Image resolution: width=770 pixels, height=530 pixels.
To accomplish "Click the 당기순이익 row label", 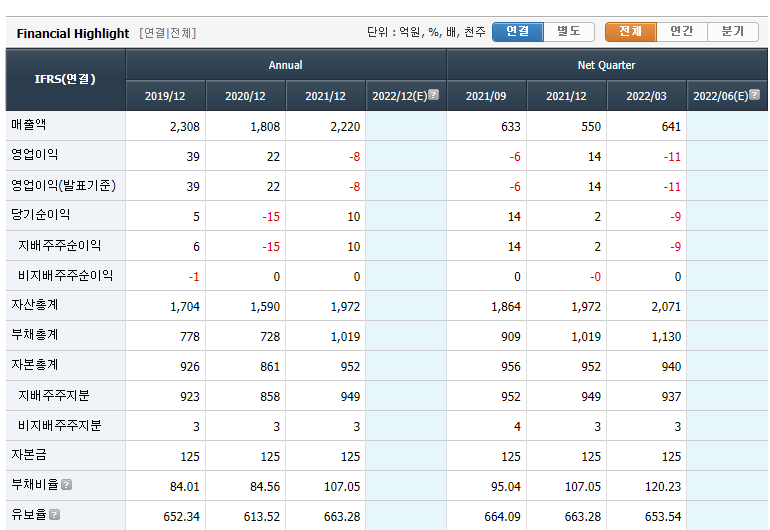I will click(x=40, y=215).
